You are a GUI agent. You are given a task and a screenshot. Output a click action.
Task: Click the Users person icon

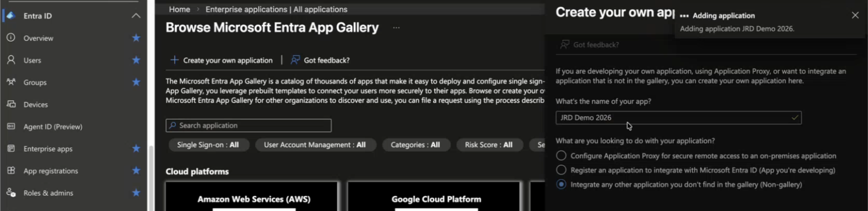coord(11,60)
